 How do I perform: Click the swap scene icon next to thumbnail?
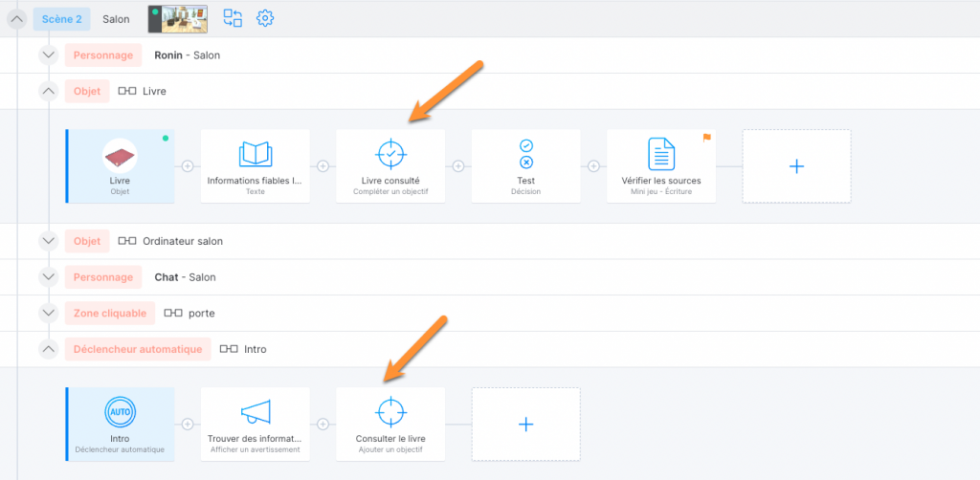pyautogui.click(x=234, y=18)
